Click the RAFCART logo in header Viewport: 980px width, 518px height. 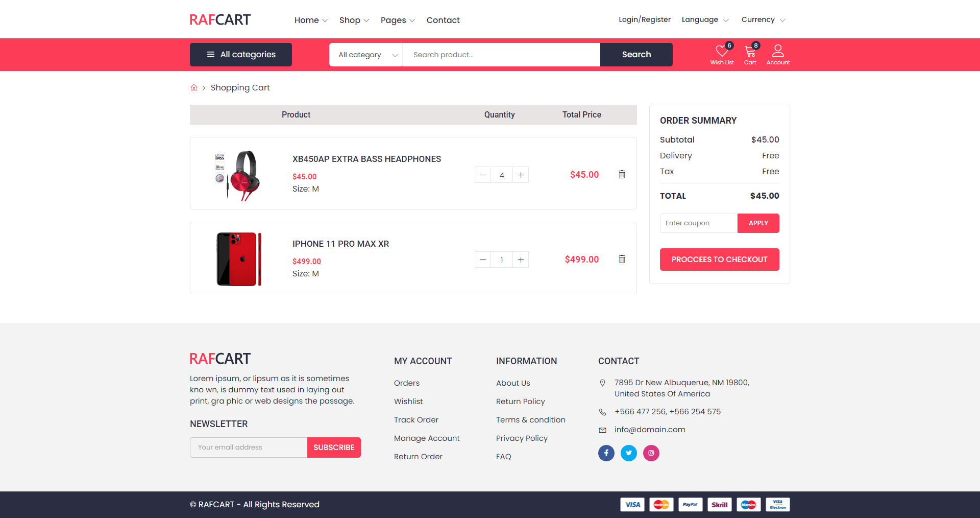tap(220, 19)
